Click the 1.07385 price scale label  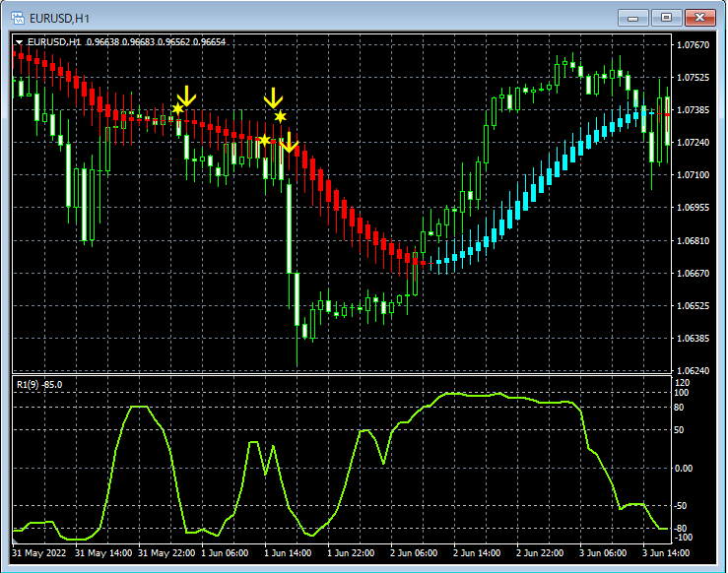tap(694, 110)
